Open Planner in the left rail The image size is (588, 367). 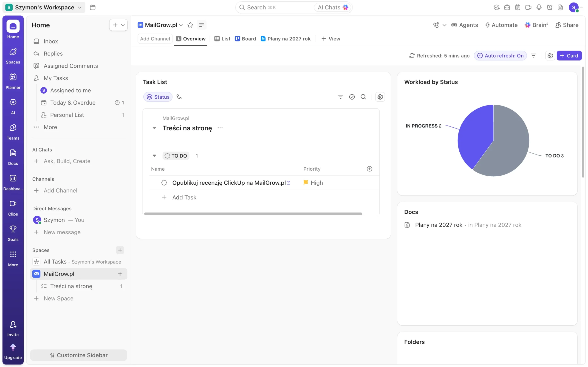13,81
